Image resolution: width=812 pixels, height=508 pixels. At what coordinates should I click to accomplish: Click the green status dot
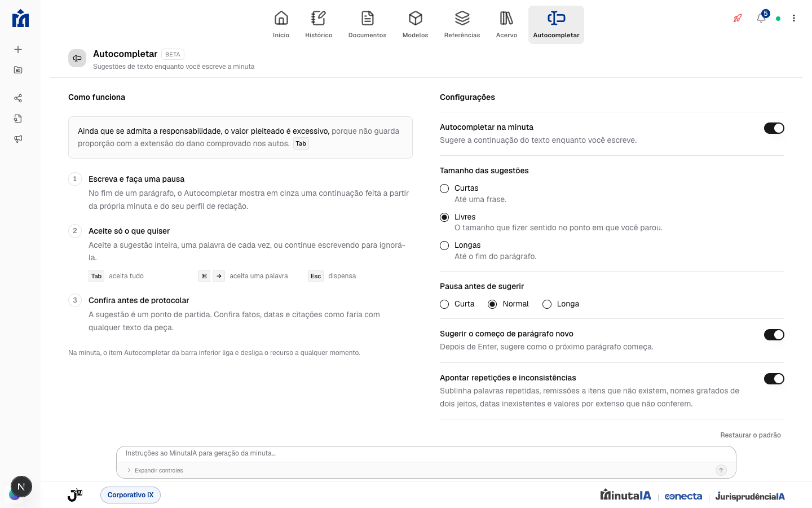tap(778, 19)
